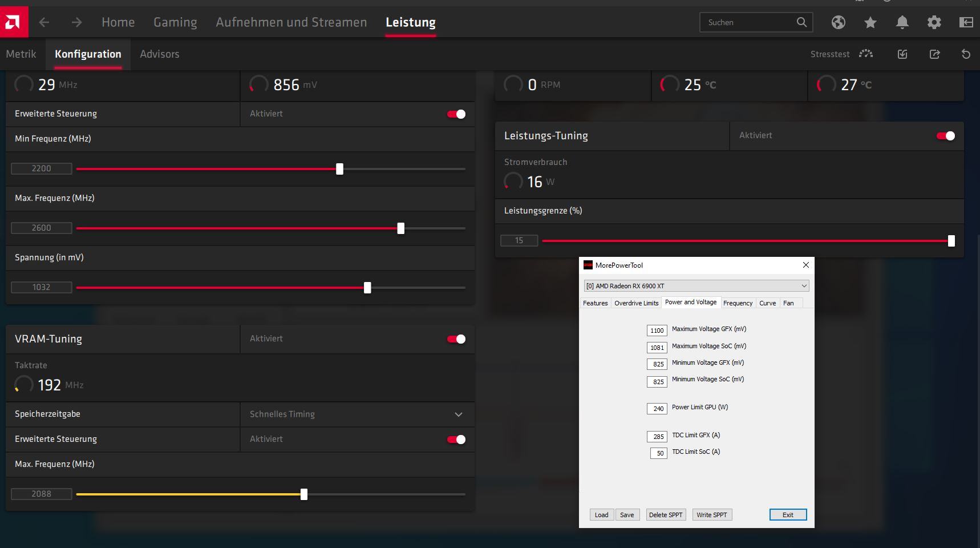Click the Spannung voltage slider handle
980x548 pixels.
pos(367,288)
